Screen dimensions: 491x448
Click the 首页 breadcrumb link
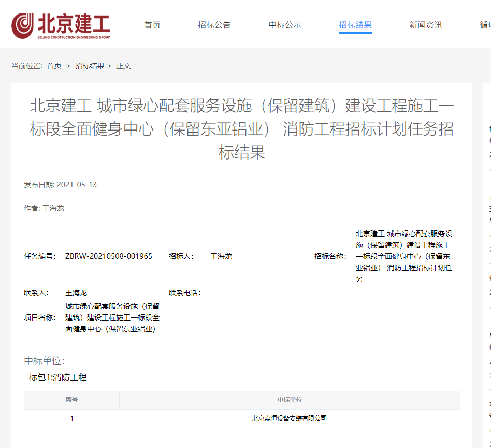click(54, 66)
